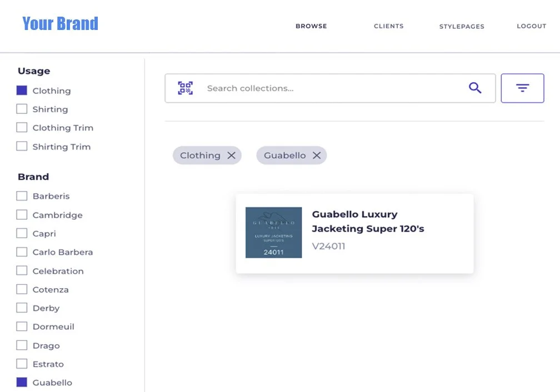Open the filter options button

(522, 88)
